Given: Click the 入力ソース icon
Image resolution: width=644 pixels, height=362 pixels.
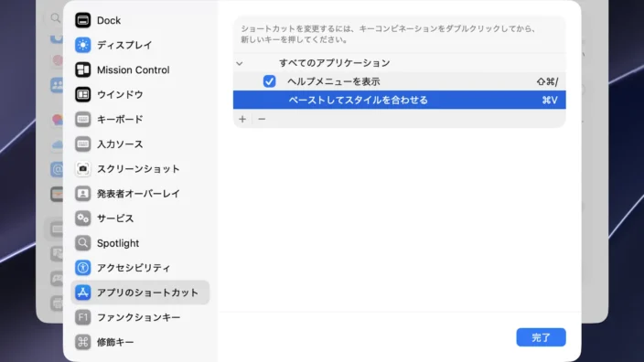Looking at the screenshot, I should tap(82, 144).
